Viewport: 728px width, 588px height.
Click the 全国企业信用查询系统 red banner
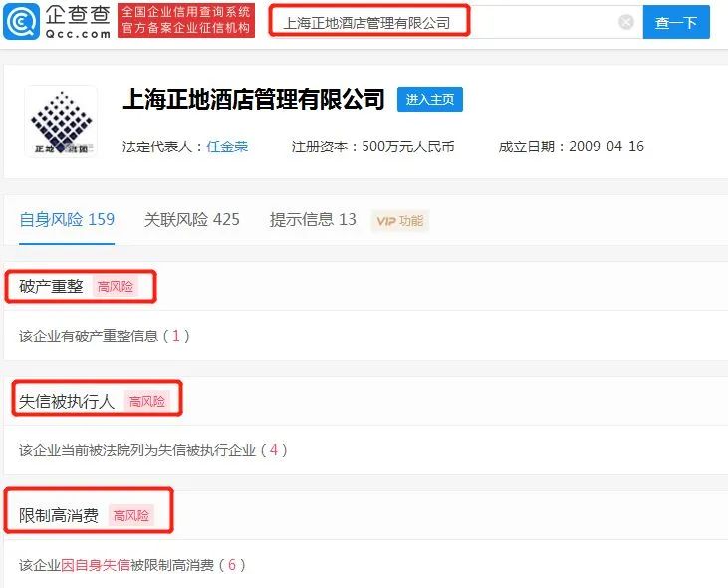[186, 21]
